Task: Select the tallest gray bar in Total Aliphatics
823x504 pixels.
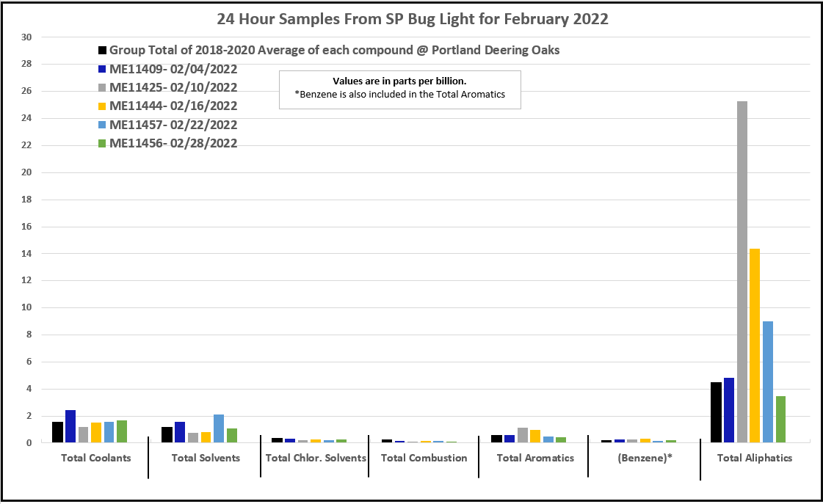Action: click(742, 271)
